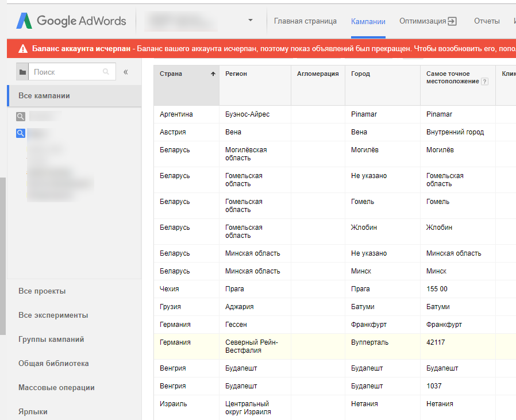
Task: Go to Главная страница tab
Action: [305, 21]
